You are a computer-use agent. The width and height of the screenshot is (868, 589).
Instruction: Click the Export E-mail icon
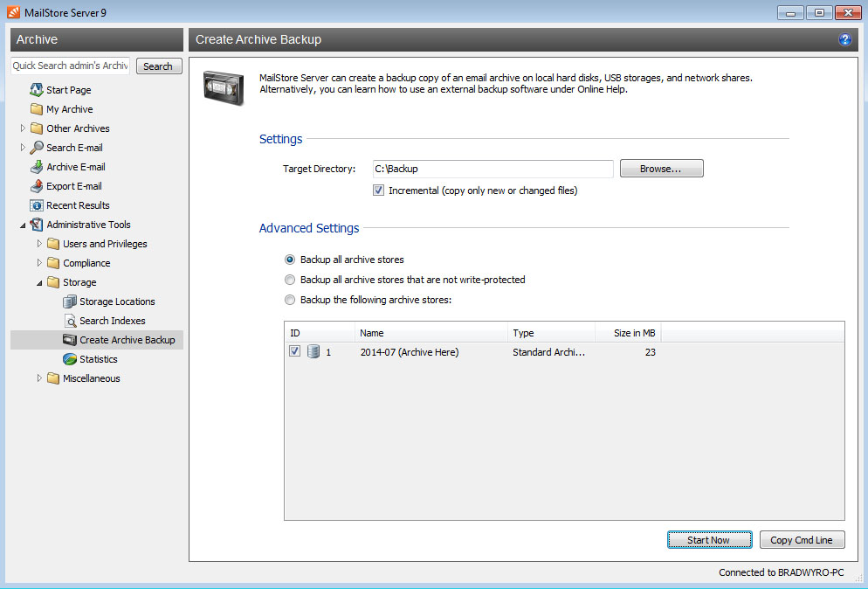click(x=36, y=186)
